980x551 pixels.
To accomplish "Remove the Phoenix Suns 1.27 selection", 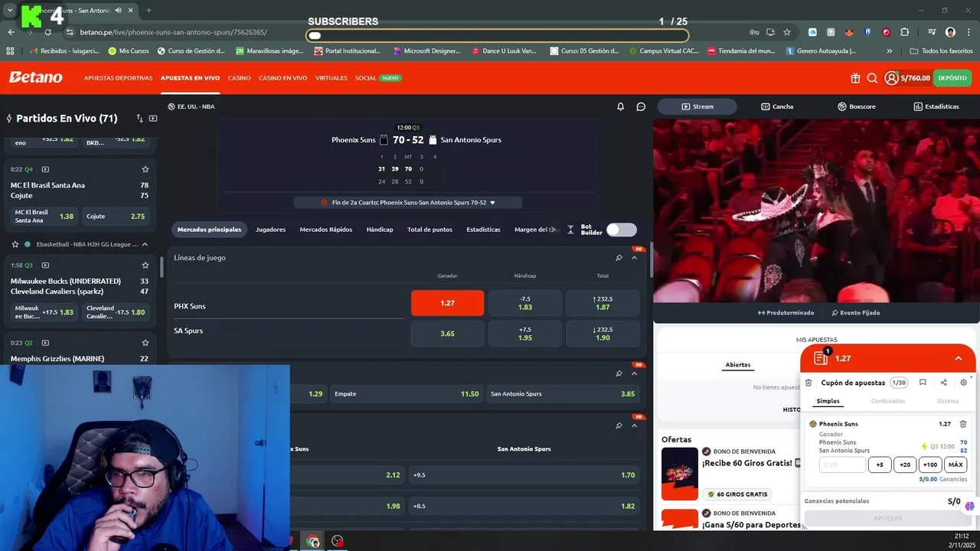I will [963, 424].
